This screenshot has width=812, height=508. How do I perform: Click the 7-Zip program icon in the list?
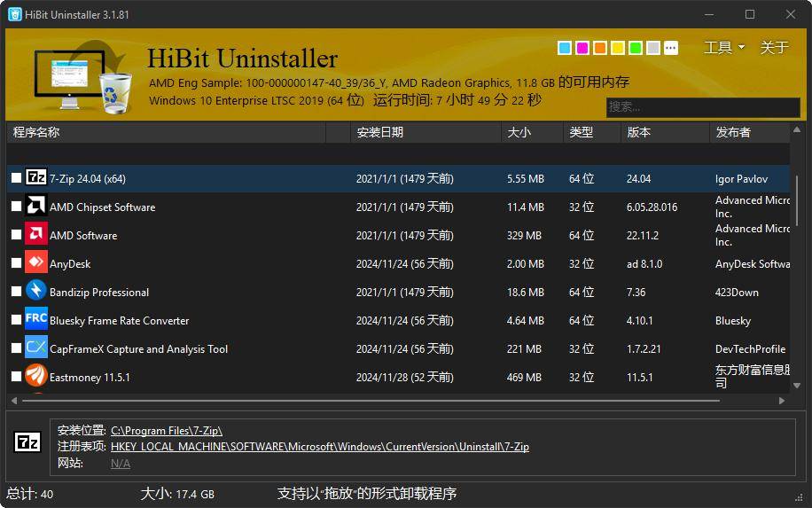[36, 177]
